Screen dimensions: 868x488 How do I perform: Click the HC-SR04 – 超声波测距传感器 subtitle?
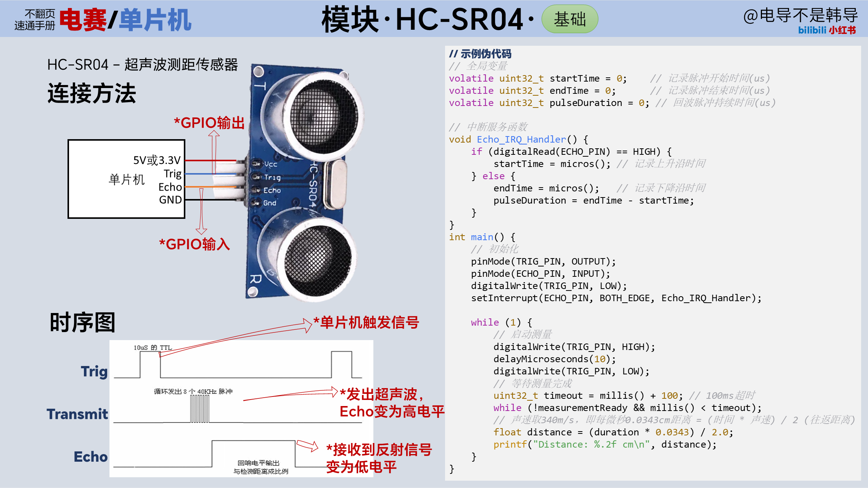[143, 64]
